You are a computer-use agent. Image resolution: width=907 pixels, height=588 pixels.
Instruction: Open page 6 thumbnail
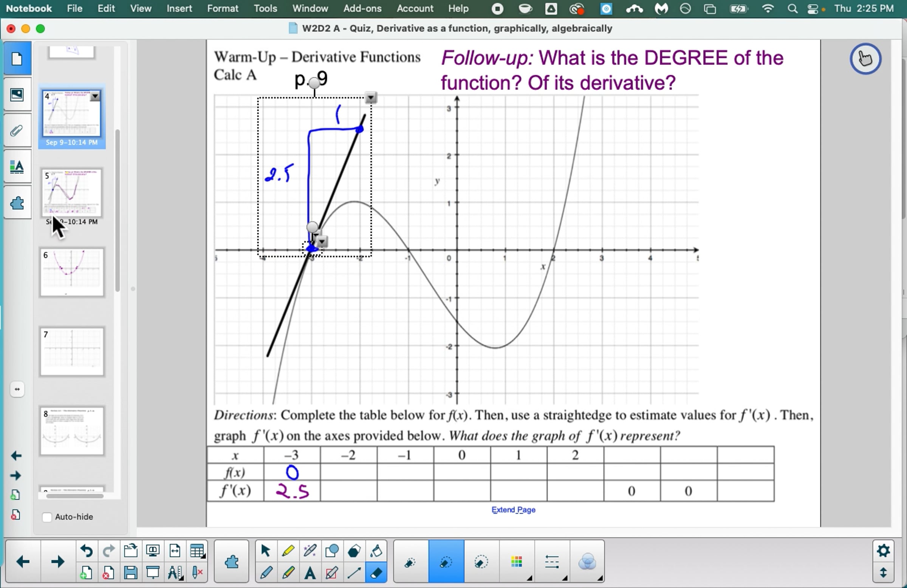(72, 272)
